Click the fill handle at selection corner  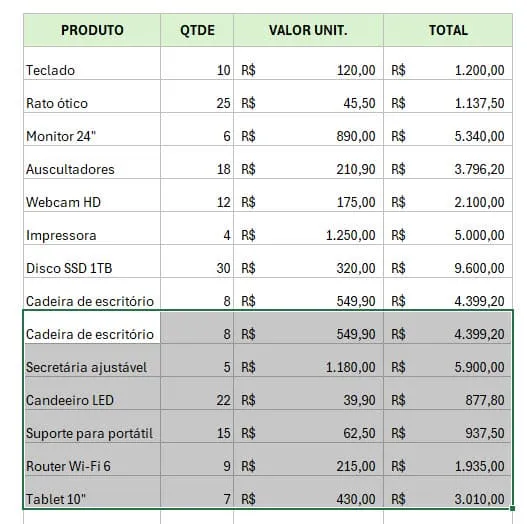tap(512, 509)
